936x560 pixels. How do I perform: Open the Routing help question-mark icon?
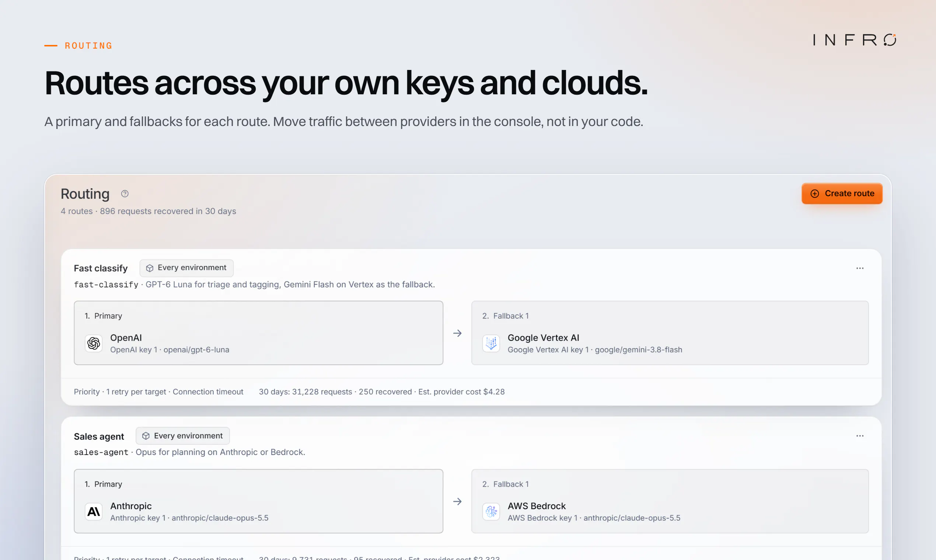(125, 193)
